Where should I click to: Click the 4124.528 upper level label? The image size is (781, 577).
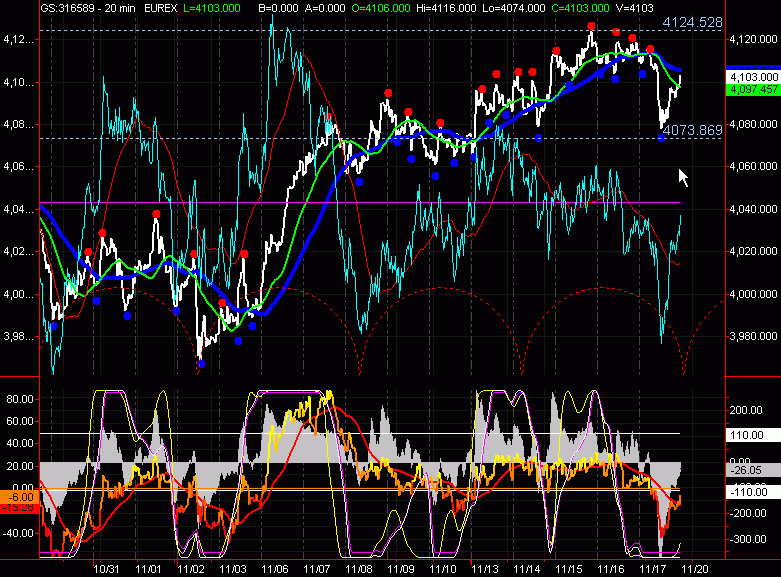pos(692,22)
